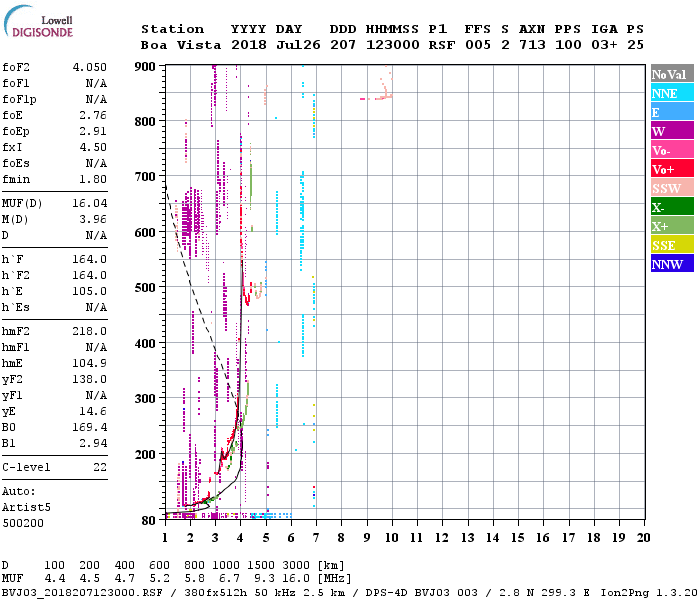
Task: Click the Ion2Png 1.3.20 version text
Action: (649, 593)
